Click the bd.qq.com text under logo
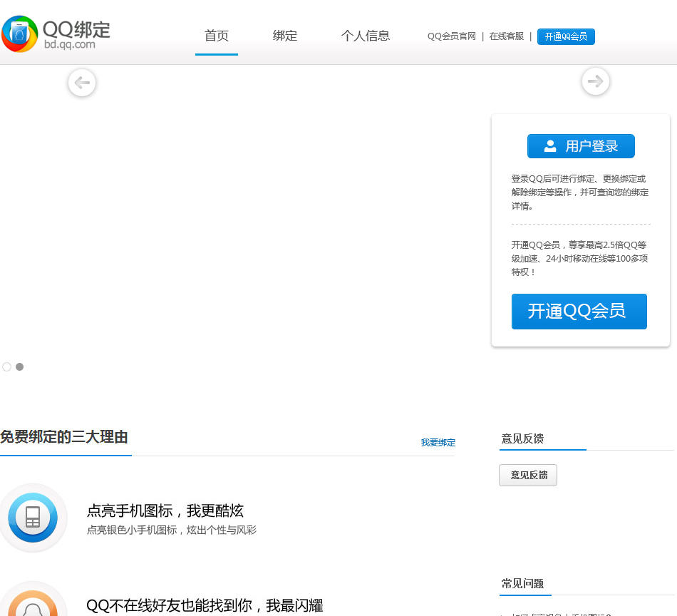Image resolution: width=677 pixels, height=616 pixels. click(x=70, y=44)
